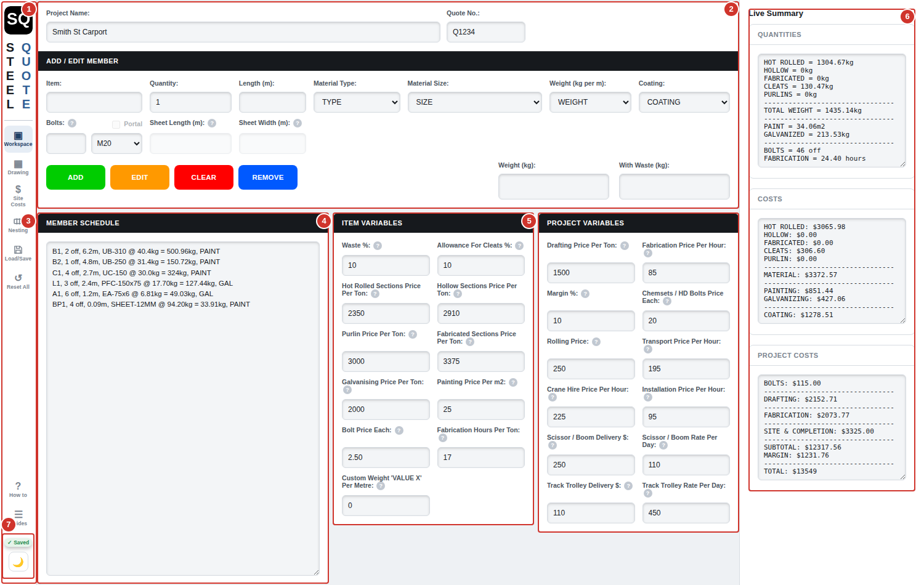This screenshot has width=924, height=585.
Task: Show help for Painting Price Per m2
Action: (513, 382)
